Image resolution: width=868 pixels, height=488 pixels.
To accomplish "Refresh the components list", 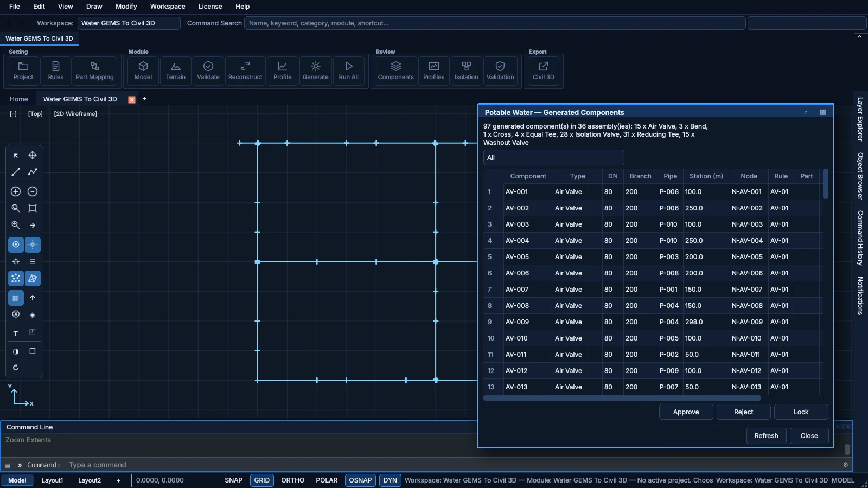I will click(x=767, y=436).
